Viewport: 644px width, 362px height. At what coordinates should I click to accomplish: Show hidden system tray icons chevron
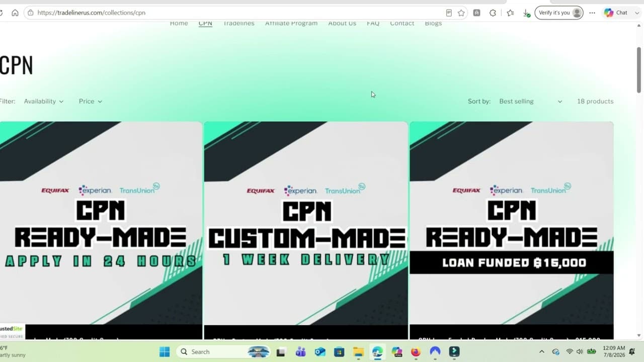[541, 352]
